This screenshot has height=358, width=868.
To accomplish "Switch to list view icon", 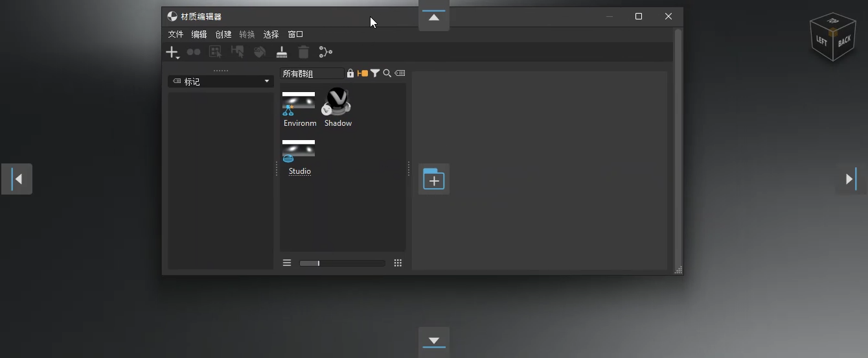I will tap(287, 263).
